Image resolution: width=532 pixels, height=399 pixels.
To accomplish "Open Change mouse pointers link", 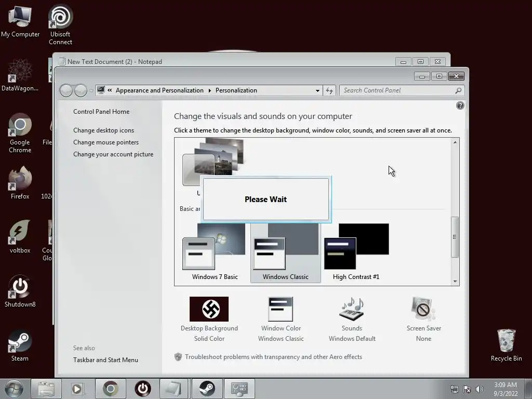I will point(106,142).
